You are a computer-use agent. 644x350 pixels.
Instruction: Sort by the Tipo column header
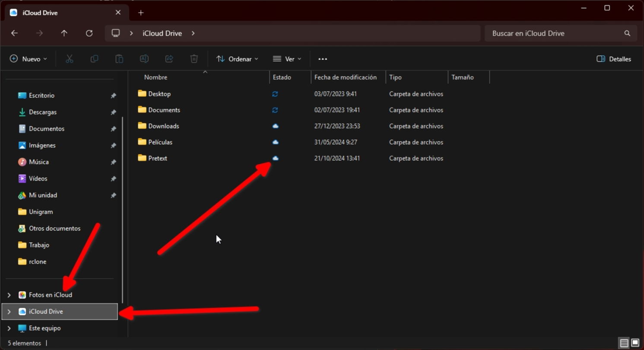pos(395,77)
